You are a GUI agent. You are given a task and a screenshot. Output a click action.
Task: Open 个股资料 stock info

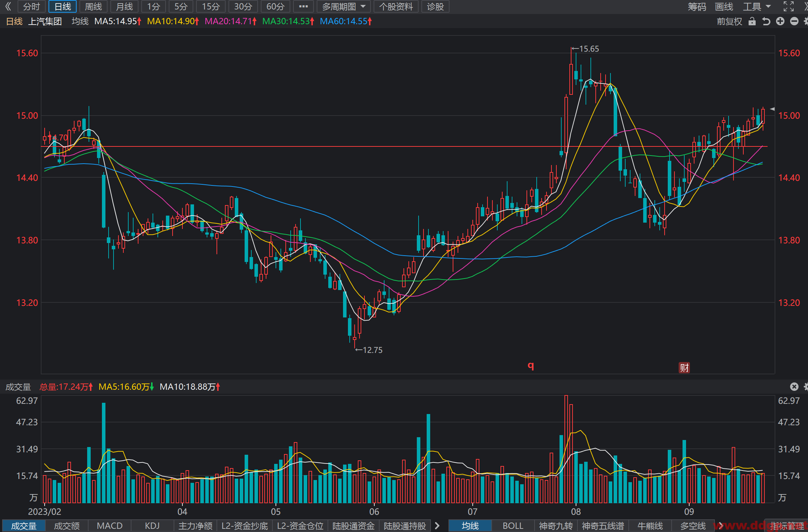pos(396,6)
